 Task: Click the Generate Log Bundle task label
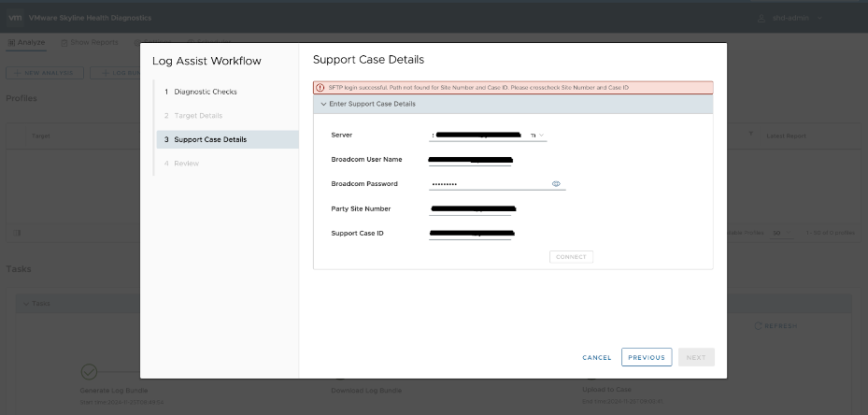(113, 390)
